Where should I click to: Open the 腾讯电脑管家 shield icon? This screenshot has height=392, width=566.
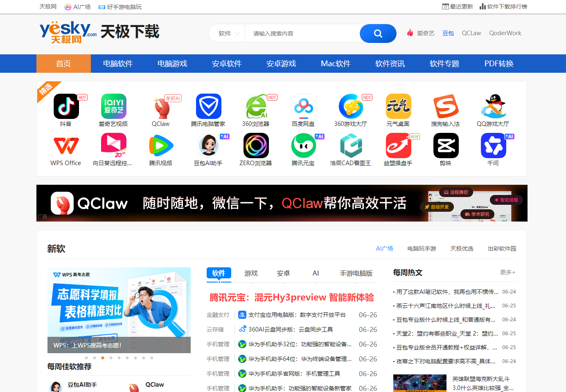pos(208,106)
